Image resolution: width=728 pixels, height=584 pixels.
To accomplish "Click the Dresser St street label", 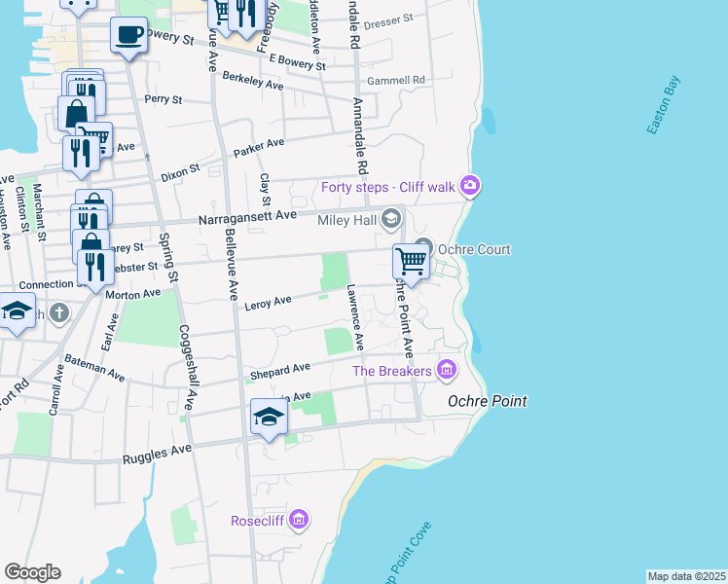I will coord(388,21).
